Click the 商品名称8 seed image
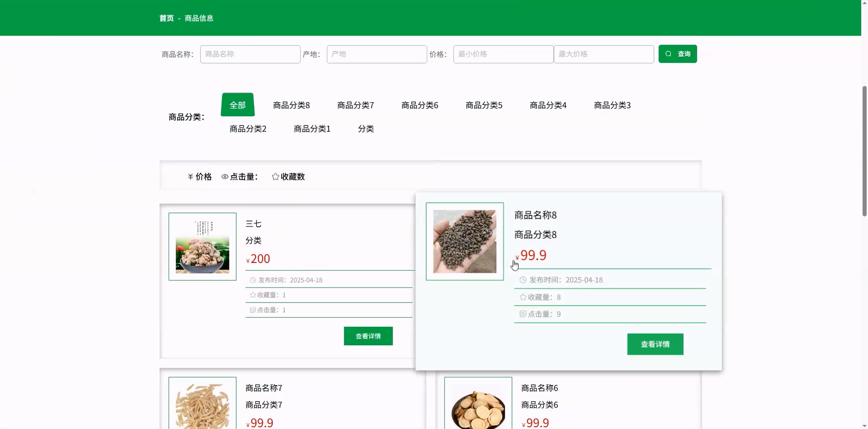868x429 pixels. click(464, 241)
